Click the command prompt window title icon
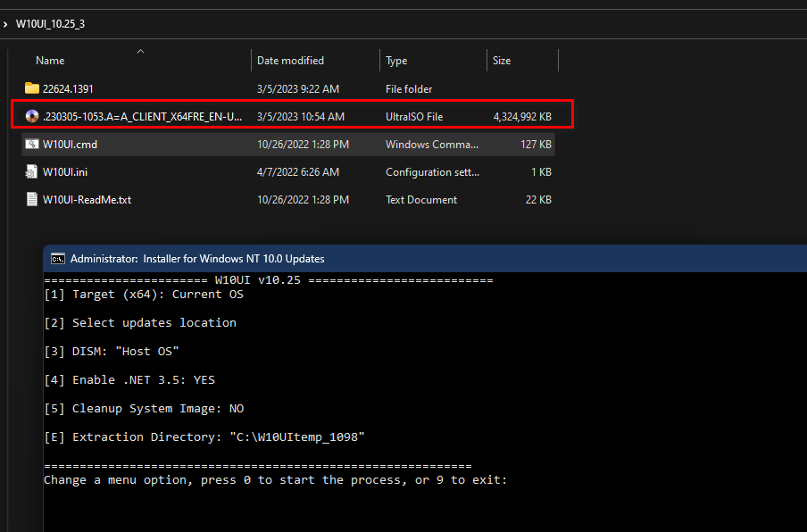The height and width of the screenshot is (532, 807). [x=58, y=258]
